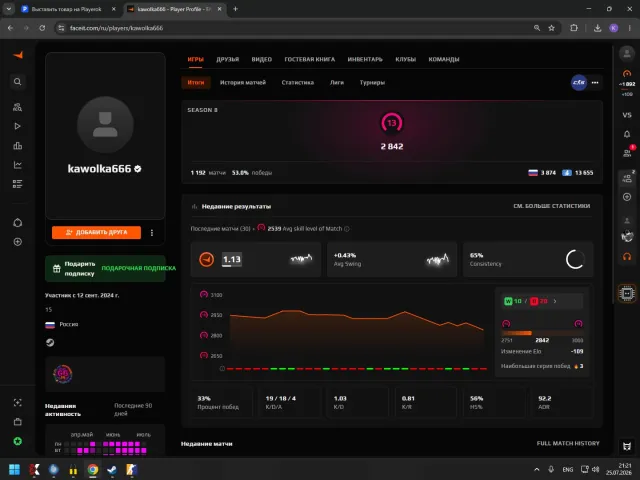Open browser downloads icon
Image resolution: width=640 pixels, height=480 pixels.
point(597,28)
